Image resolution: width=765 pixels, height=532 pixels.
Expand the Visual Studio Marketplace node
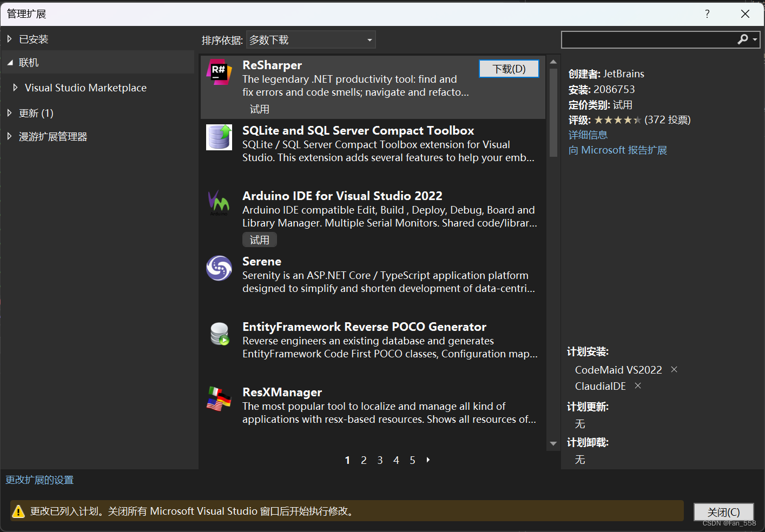pos(15,87)
